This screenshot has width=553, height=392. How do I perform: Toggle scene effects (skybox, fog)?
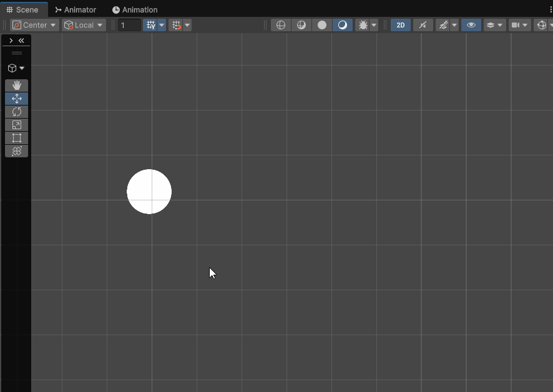click(x=443, y=25)
